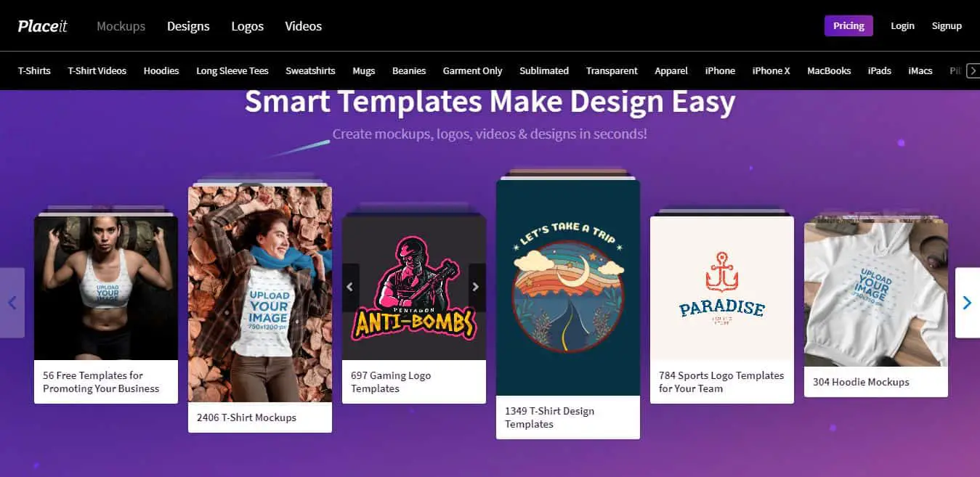Select the Beanies category
Viewport: 980px width, 477px height.
[x=409, y=70]
